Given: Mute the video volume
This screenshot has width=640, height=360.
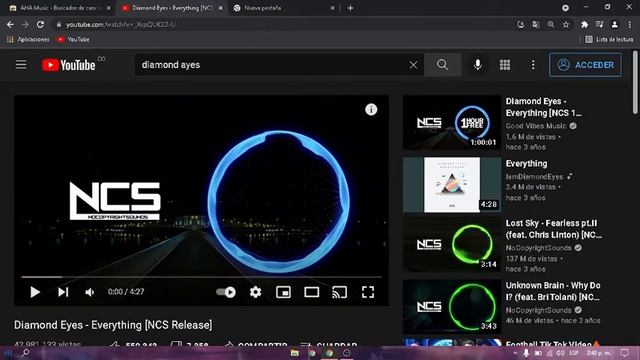Looking at the screenshot, I should pyautogui.click(x=89, y=292).
